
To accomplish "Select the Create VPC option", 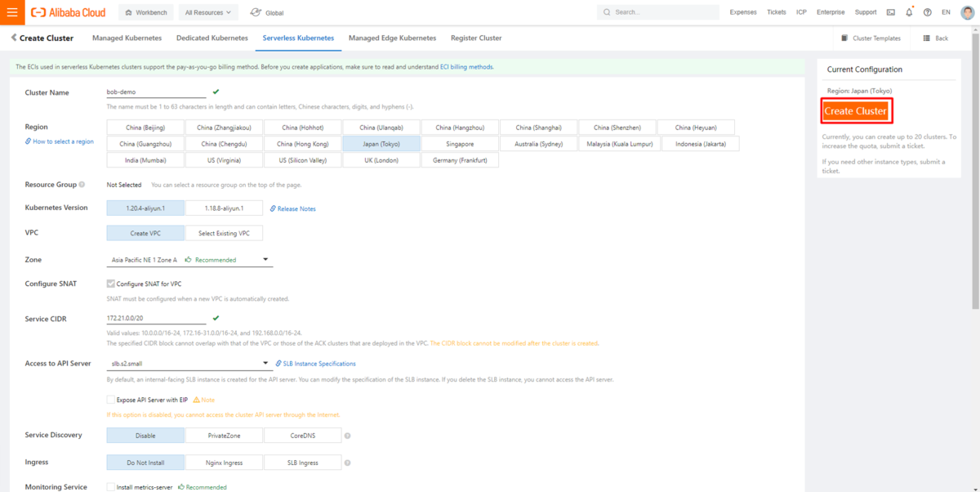I will 145,234.
